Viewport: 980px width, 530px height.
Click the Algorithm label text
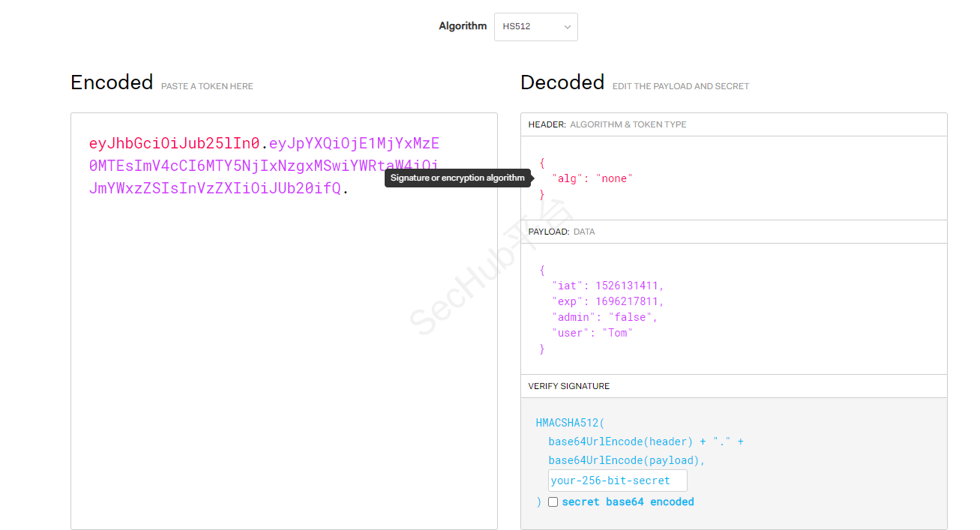463,26
